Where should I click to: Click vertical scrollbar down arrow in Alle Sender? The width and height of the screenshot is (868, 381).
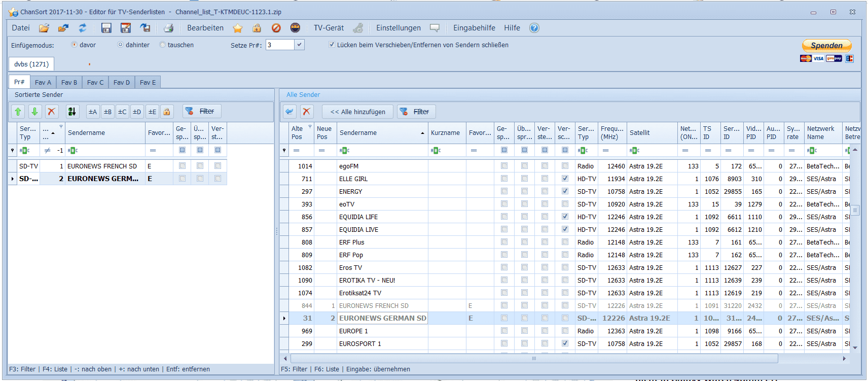tap(855, 348)
